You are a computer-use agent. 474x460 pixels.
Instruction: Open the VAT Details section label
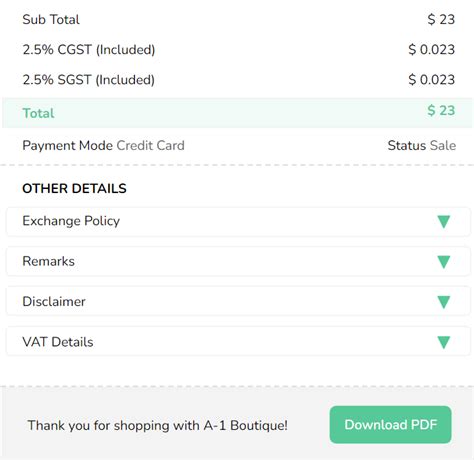[58, 342]
